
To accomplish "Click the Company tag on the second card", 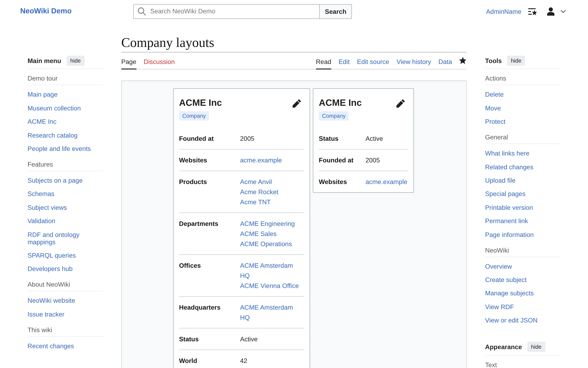I will pos(334,116).
